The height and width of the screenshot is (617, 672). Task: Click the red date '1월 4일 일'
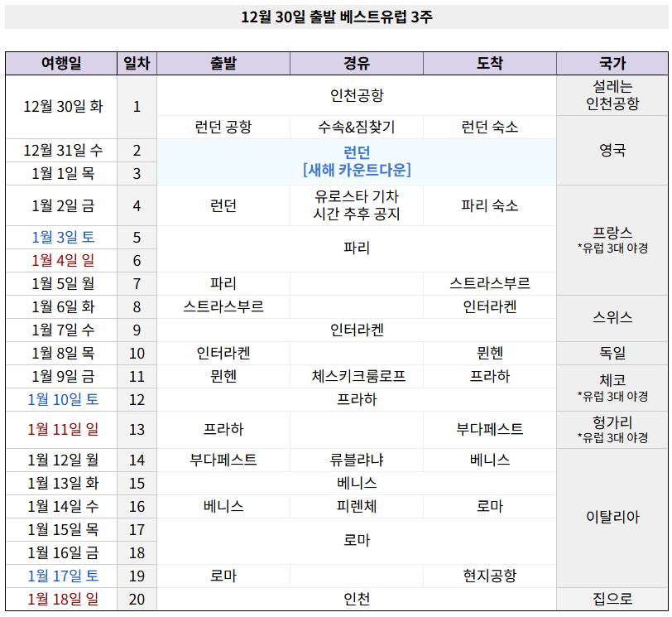[x=61, y=261]
